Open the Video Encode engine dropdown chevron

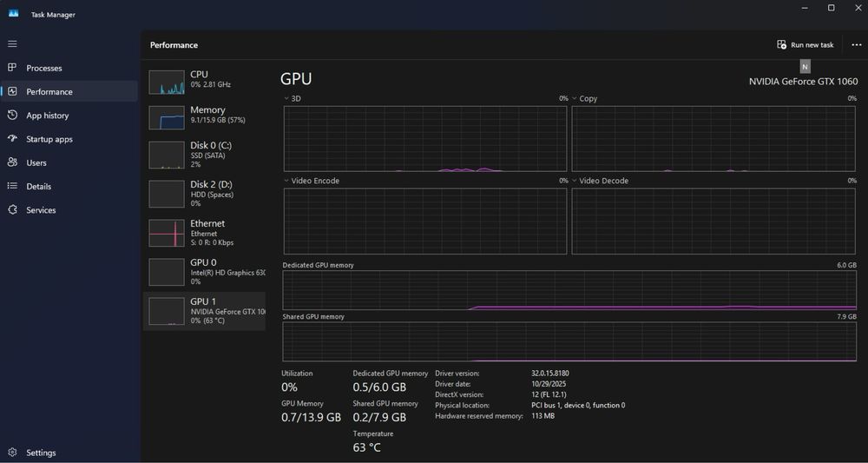[286, 181]
